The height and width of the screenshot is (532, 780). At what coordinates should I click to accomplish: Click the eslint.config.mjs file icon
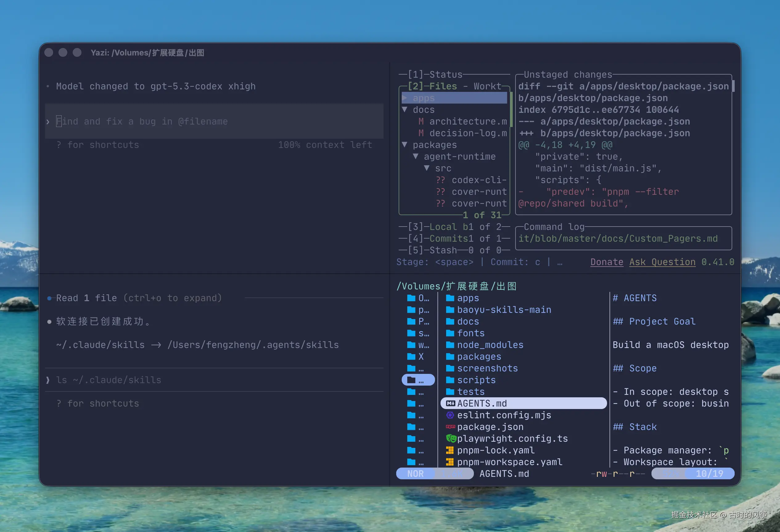[450, 415]
